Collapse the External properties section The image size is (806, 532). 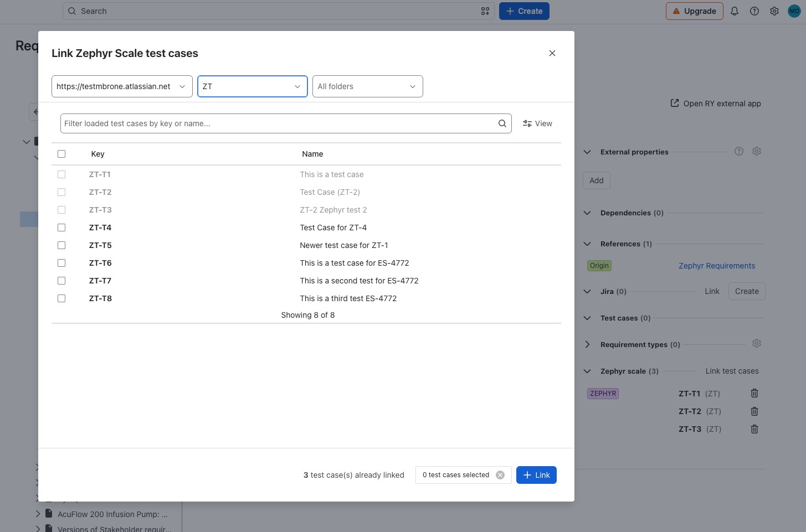587,152
